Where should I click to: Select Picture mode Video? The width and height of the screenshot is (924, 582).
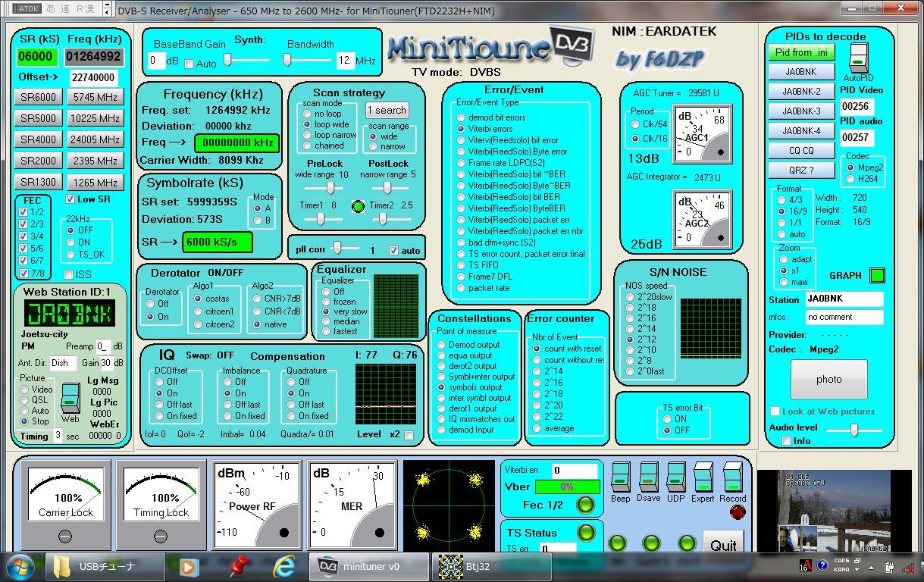[25, 390]
